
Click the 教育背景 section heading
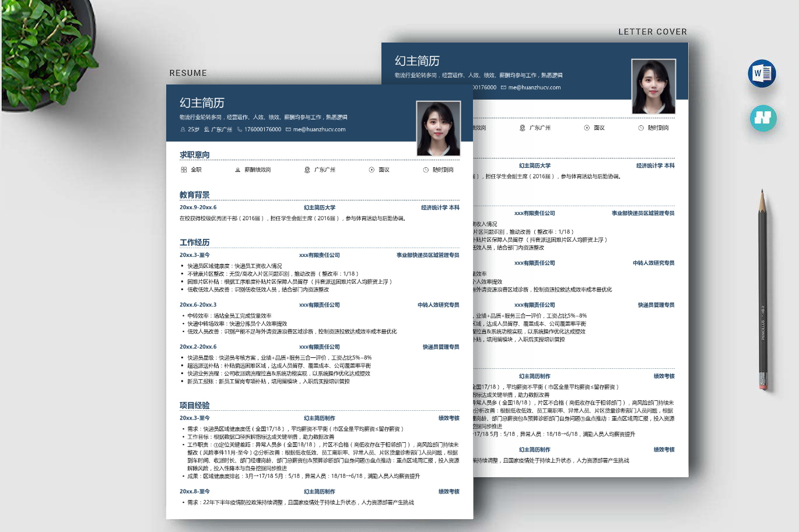[x=194, y=195]
